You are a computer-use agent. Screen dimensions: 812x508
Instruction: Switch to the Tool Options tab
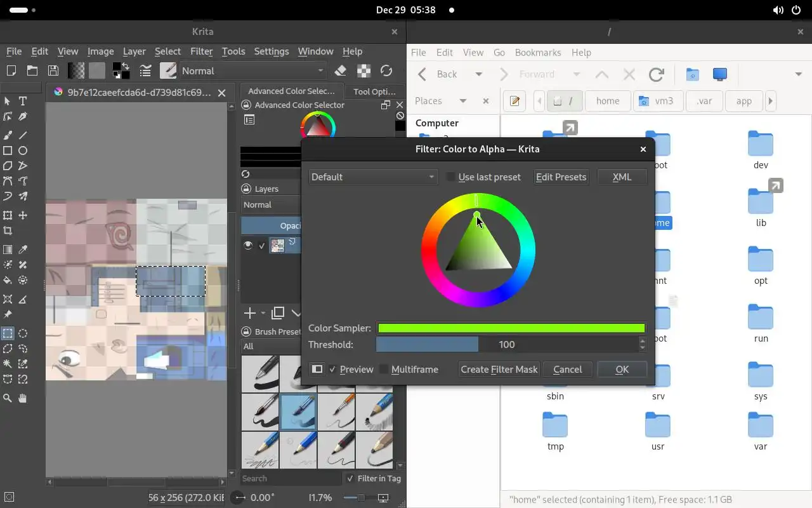click(x=374, y=91)
